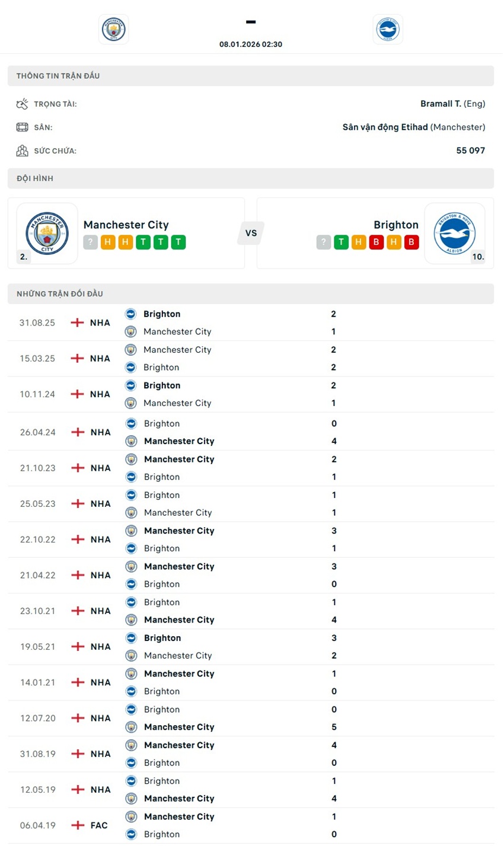
Task: Click the match date 08.01.2026 02:30
Action: [x=251, y=43]
